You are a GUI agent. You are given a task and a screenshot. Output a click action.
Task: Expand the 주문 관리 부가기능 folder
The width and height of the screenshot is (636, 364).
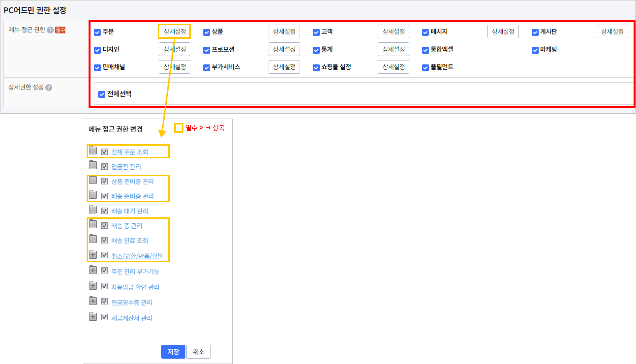point(93,270)
